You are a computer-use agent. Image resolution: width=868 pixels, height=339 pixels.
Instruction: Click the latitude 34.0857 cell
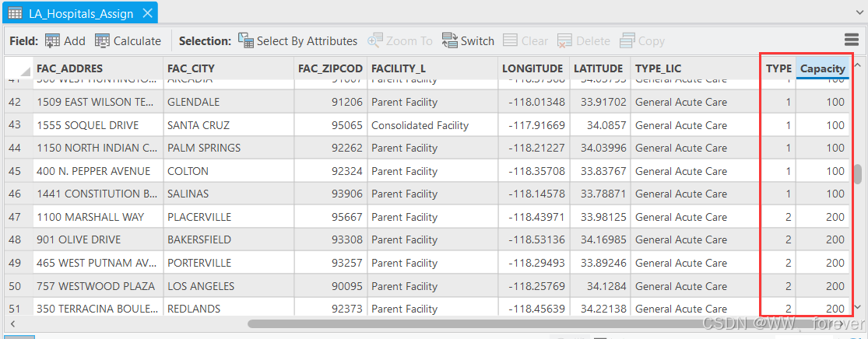pyautogui.click(x=600, y=125)
